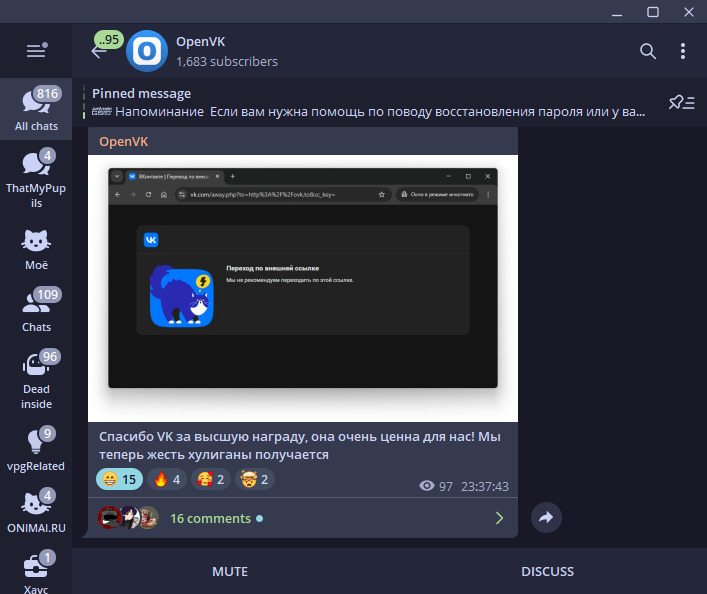Share post with the forward arrow button

click(x=546, y=518)
